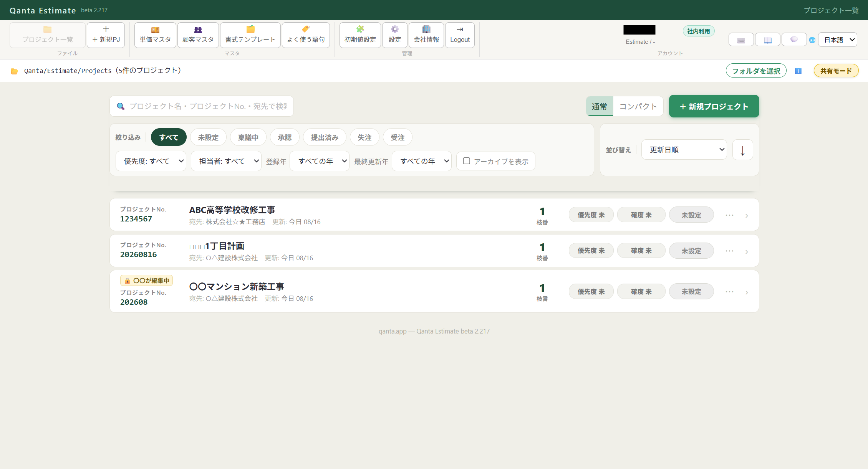This screenshot has width=868, height=469.
Task: Expand the □□□1丁目計画 row chevron
Action: pos(747,252)
